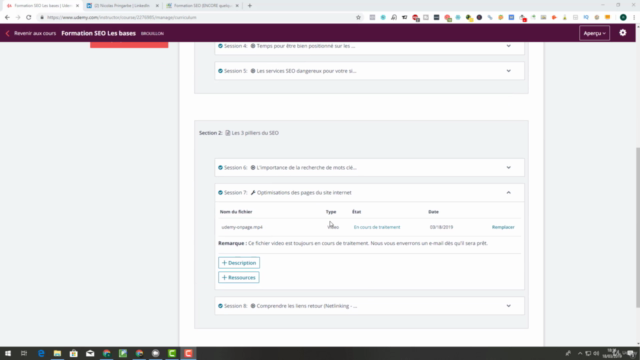Open a new browser tab

pos(250,6)
